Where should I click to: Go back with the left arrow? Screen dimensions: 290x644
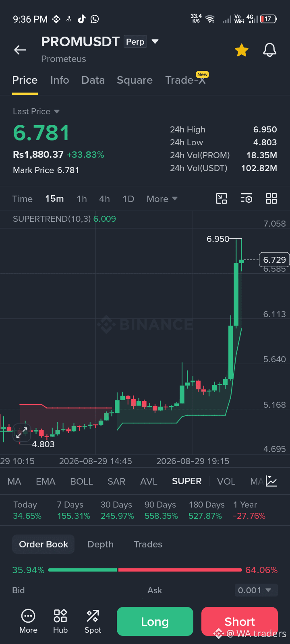tap(20, 50)
